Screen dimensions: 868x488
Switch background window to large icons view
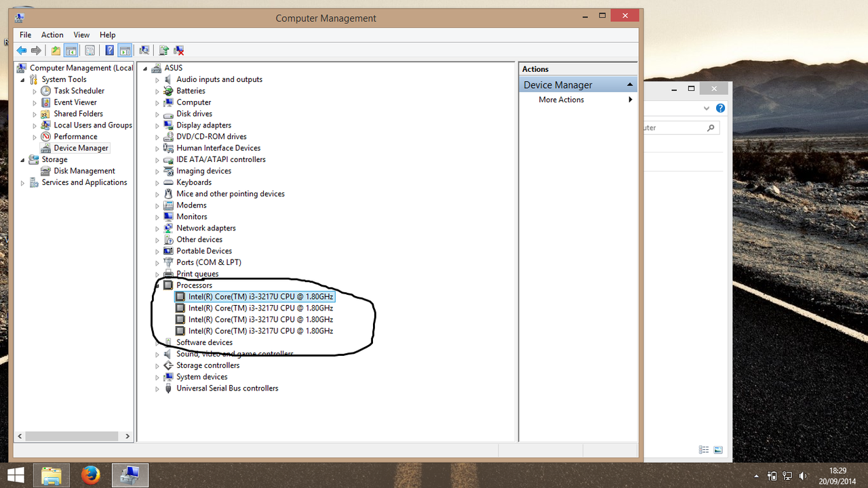coord(718,450)
